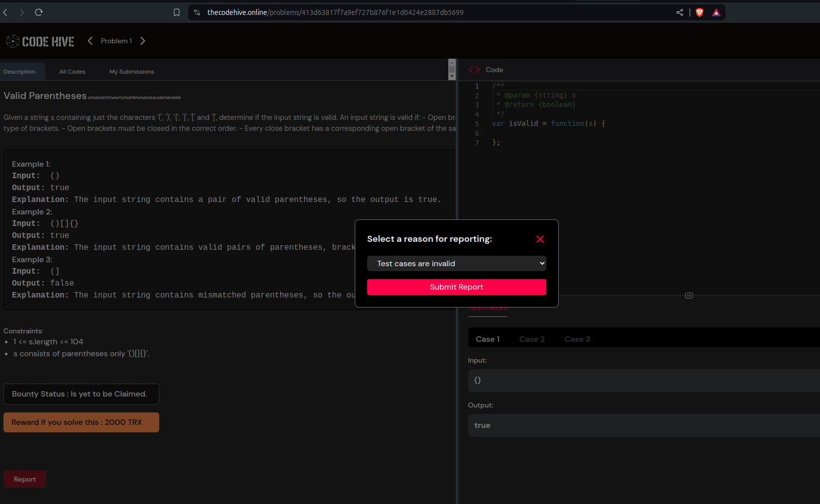Click the description panel scrollbar up arrow
Screen dimensions: 820x504
pos(452,63)
